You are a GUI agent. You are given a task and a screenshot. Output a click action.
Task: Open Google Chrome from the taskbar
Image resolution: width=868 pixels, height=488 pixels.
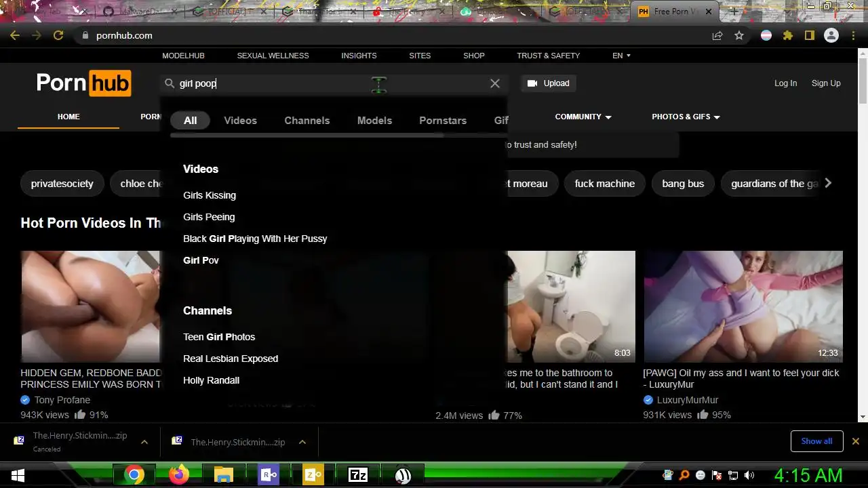point(134,475)
